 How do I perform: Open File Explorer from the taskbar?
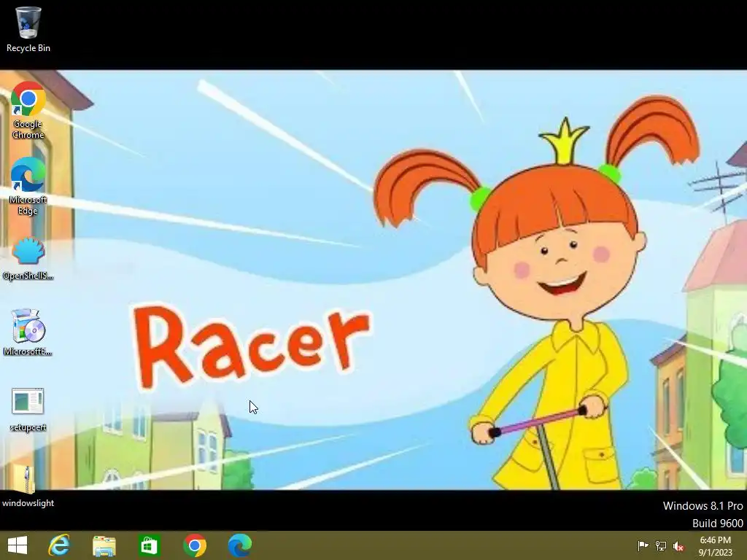pos(104,545)
